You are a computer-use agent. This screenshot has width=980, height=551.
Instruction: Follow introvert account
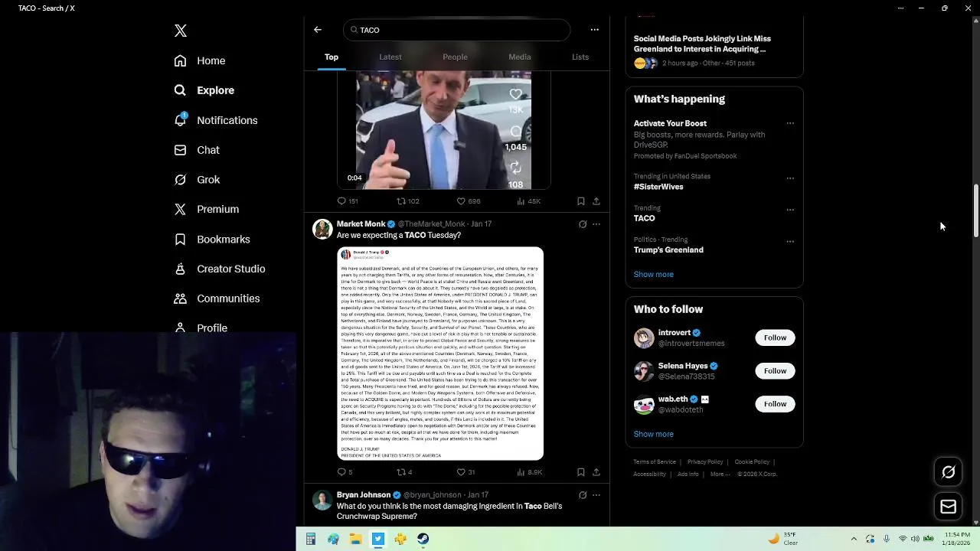click(x=775, y=337)
